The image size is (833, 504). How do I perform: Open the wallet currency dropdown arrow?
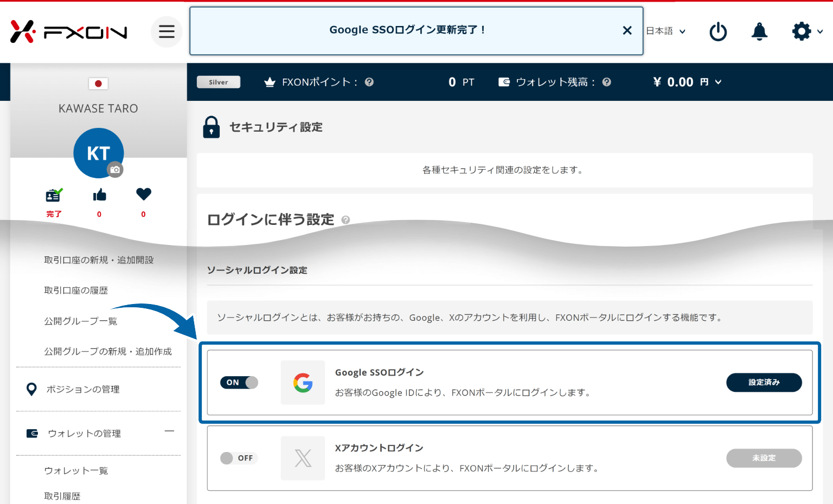click(x=718, y=82)
